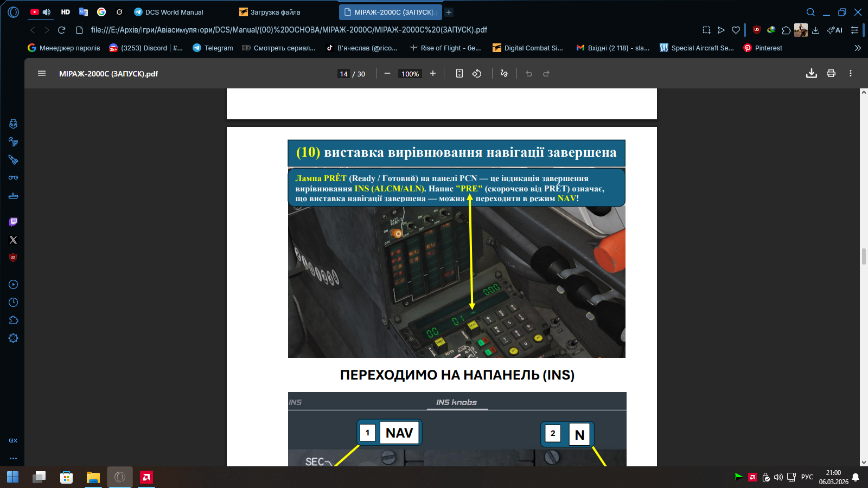868x488 pixels.
Task: Zoom in the PDF
Action: (x=432, y=74)
